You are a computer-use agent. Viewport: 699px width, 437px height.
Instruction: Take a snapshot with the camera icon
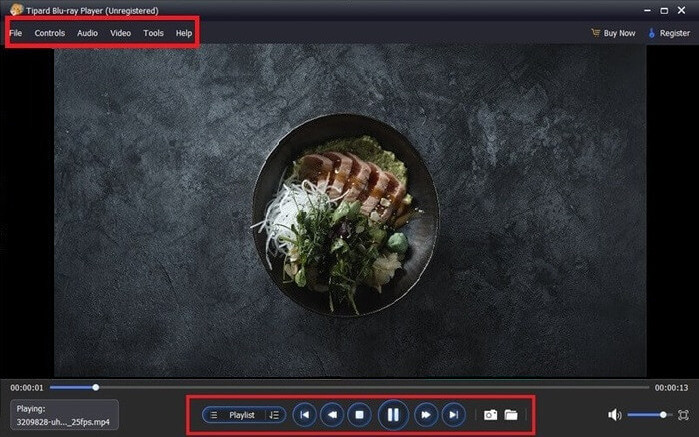coord(490,415)
